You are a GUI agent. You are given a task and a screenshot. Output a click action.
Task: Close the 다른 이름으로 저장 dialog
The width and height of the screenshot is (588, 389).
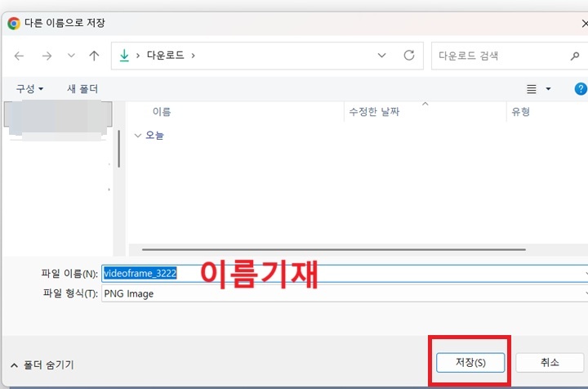click(584, 24)
